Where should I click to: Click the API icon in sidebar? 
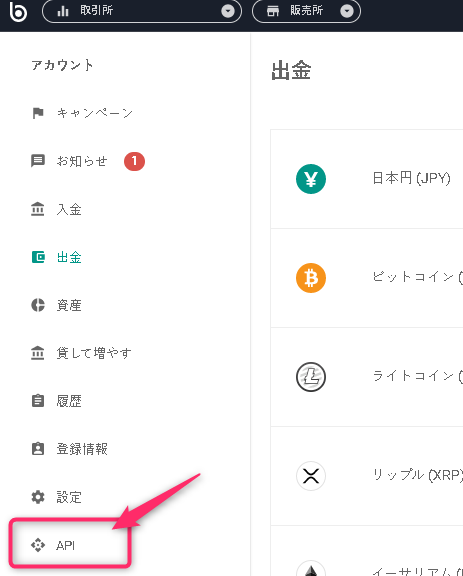[38, 545]
